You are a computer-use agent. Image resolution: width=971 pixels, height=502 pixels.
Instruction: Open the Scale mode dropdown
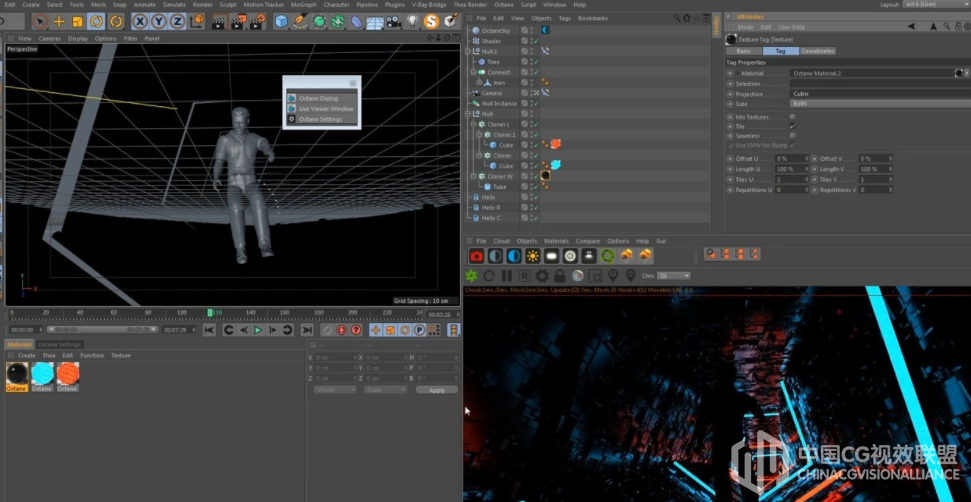[386, 390]
